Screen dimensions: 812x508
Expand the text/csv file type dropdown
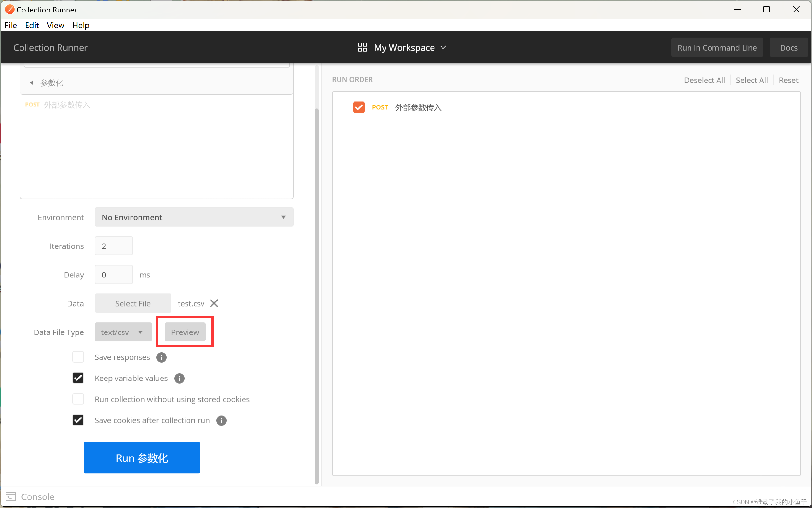(123, 332)
